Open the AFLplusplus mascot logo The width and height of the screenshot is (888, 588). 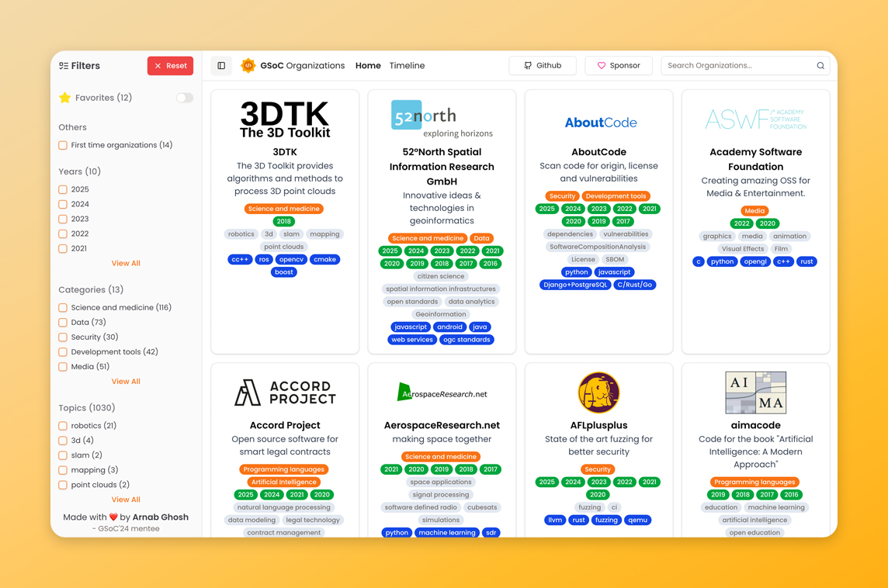pos(598,393)
